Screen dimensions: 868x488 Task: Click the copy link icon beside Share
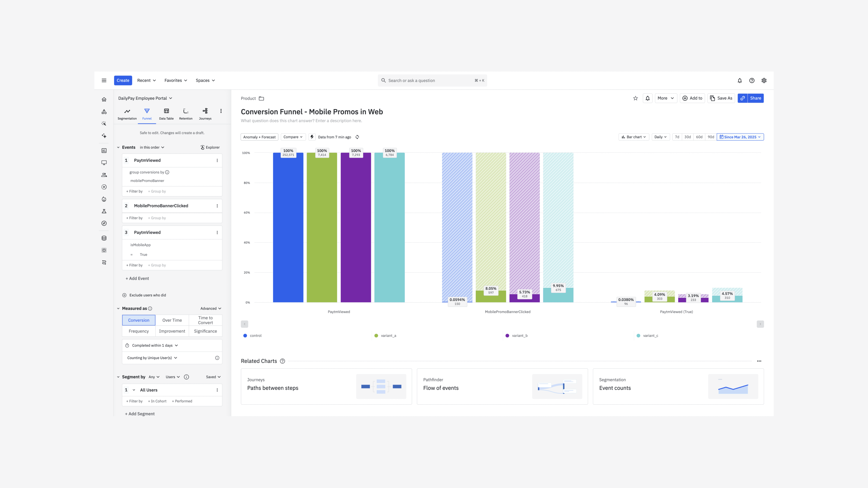click(x=742, y=98)
